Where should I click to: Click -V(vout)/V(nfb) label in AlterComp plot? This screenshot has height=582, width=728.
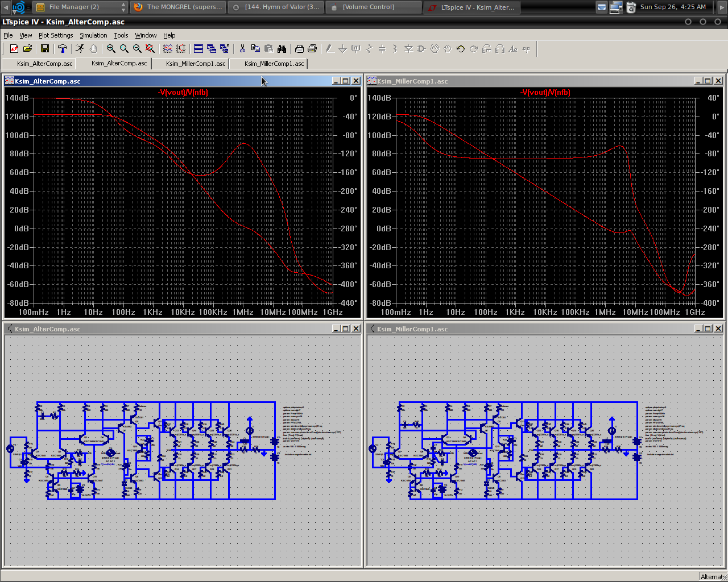pyautogui.click(x=183, y=93)
